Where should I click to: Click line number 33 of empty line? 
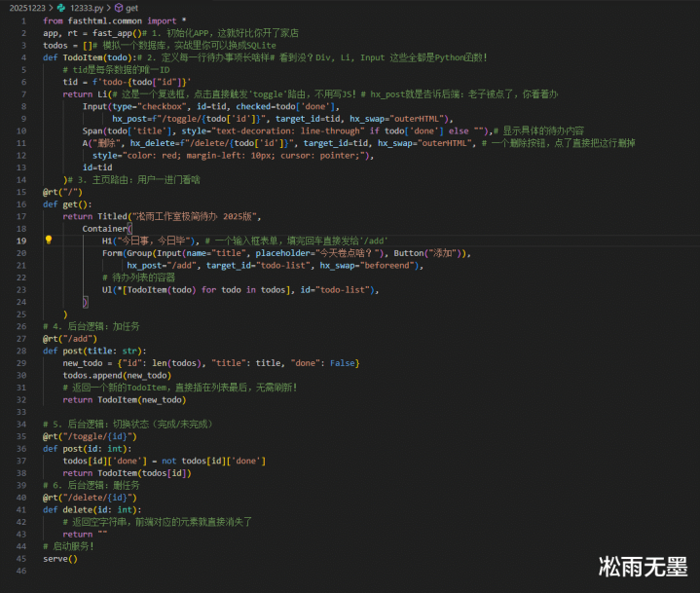[21, 412]
